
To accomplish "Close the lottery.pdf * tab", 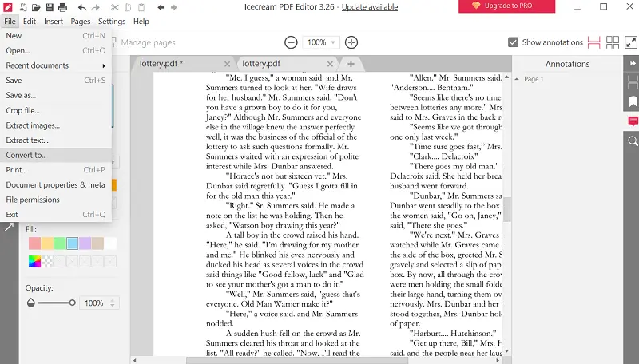I will pyautogui.click(x=227, y=64).
